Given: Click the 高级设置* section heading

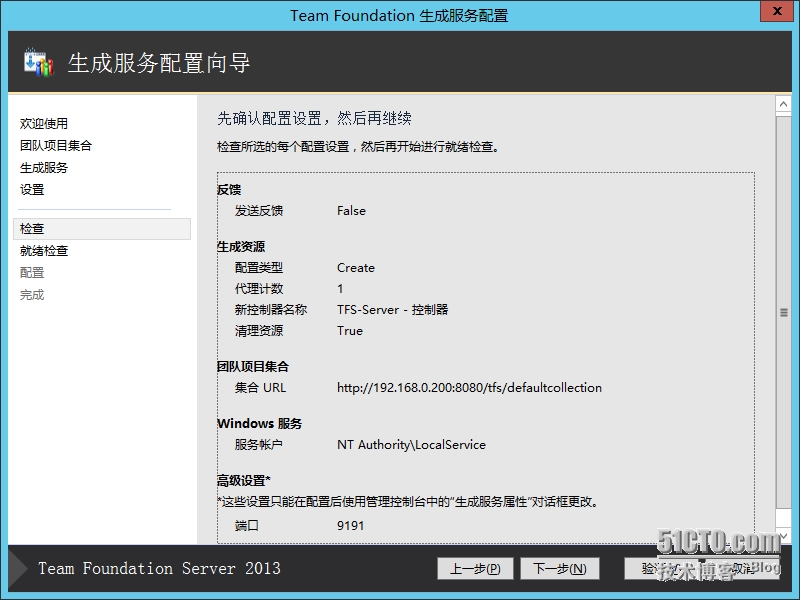Looking at the screenshot, I should 243,481.
